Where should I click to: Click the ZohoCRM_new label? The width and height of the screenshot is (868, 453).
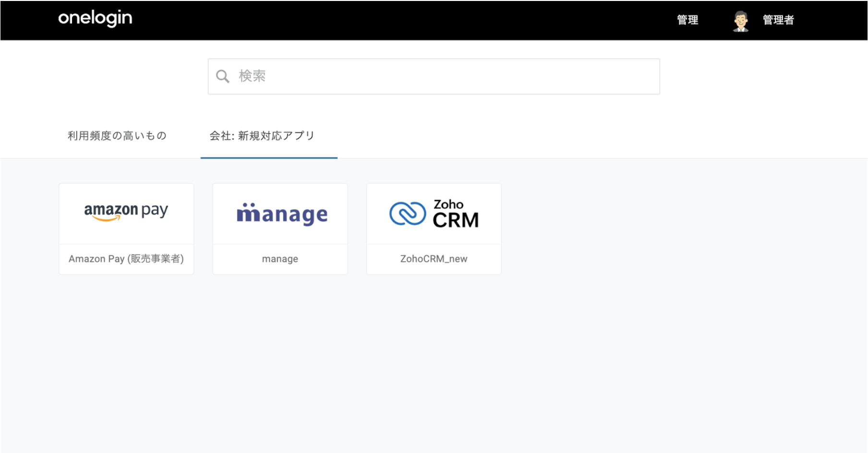tap(434, 259)
